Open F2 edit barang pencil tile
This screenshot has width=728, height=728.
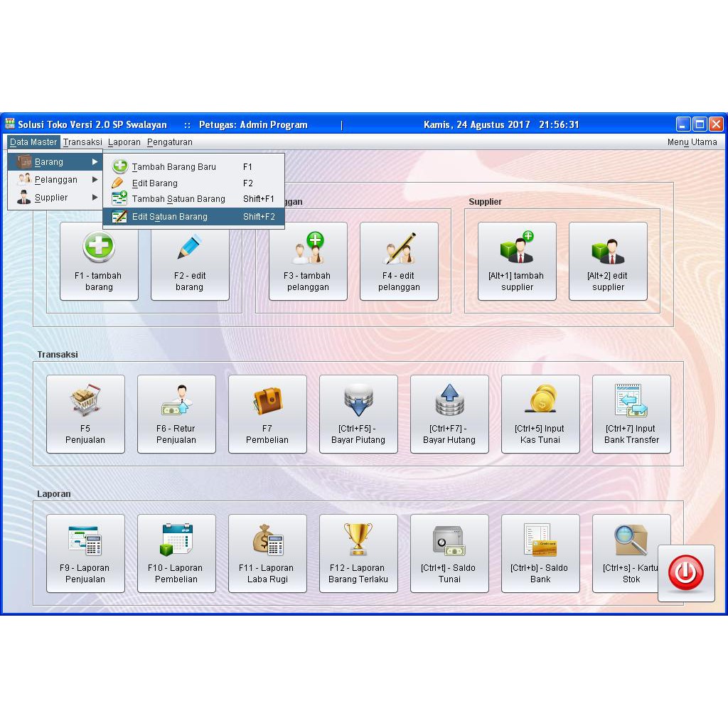pyautogui.click(x=190, y=264)
